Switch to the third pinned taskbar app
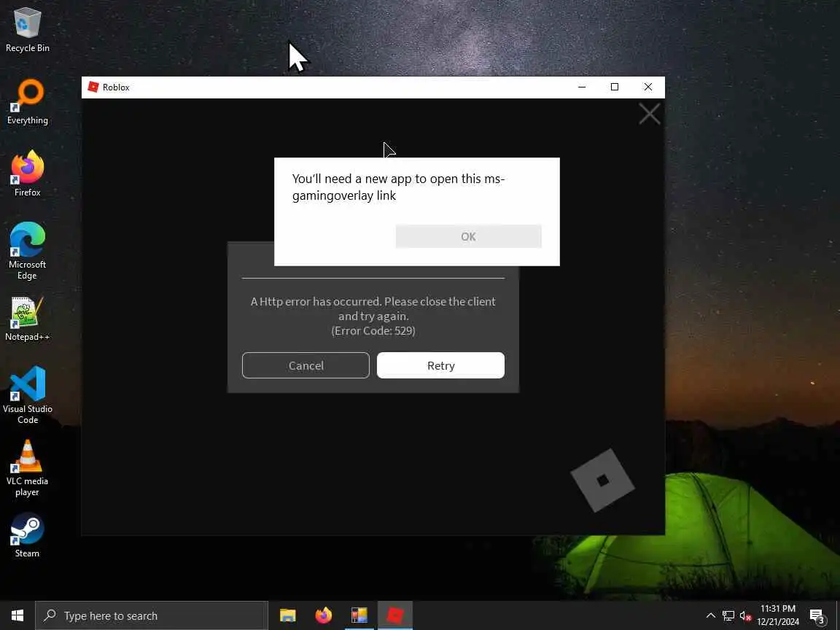 click(359, 615)
